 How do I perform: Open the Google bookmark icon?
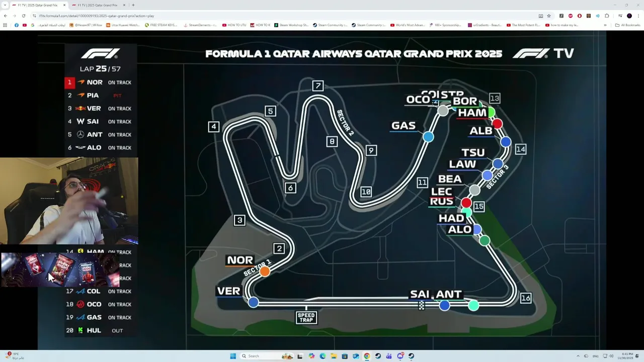pyautogui.click(x=33, y=25)
